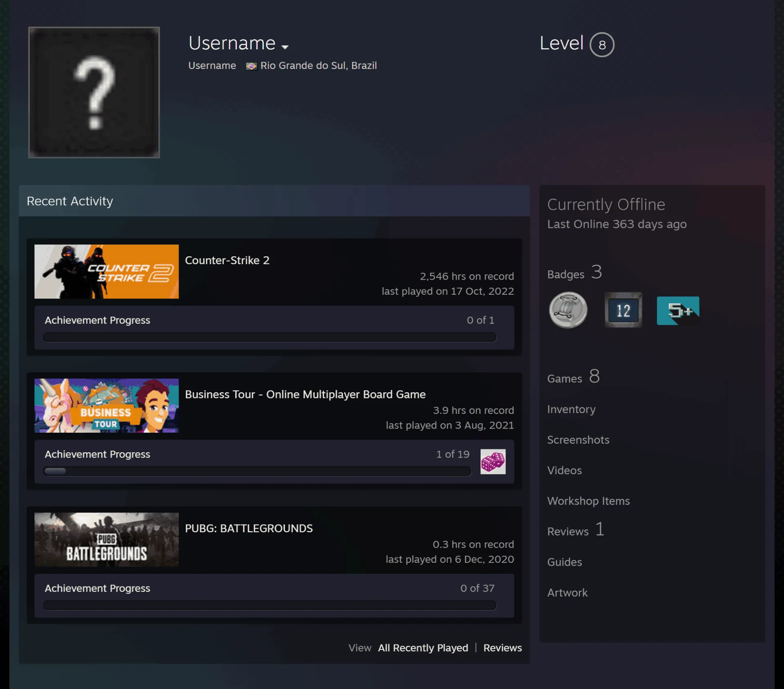View the purple dice achievement icon
The height and width of the screenshot is (689, 784).
493,462
